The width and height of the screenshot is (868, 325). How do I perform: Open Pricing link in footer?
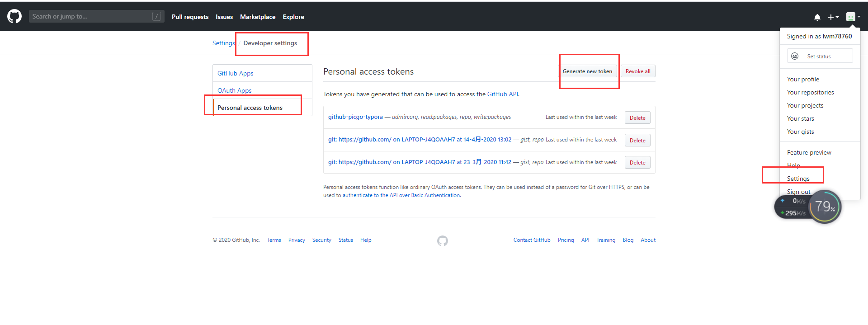click(566, 240)
